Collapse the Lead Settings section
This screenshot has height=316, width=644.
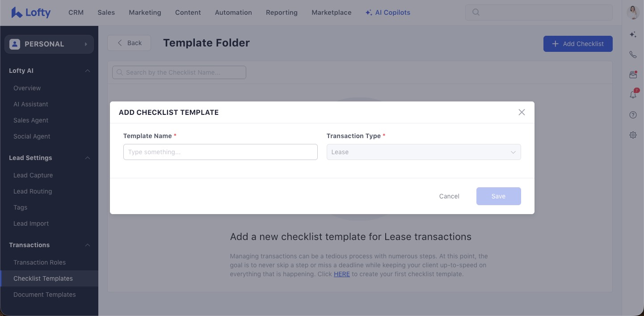coord(88,158)
